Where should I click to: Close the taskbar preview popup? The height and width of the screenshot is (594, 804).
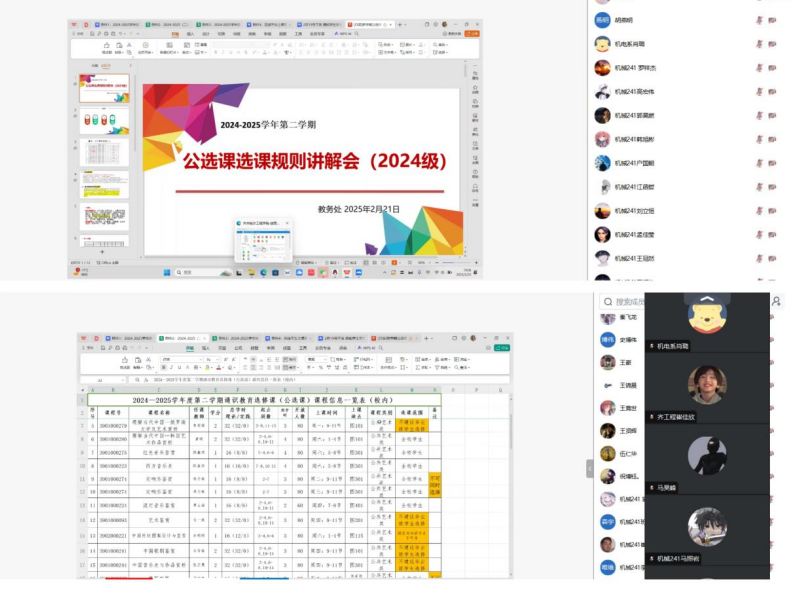point(287,223)
